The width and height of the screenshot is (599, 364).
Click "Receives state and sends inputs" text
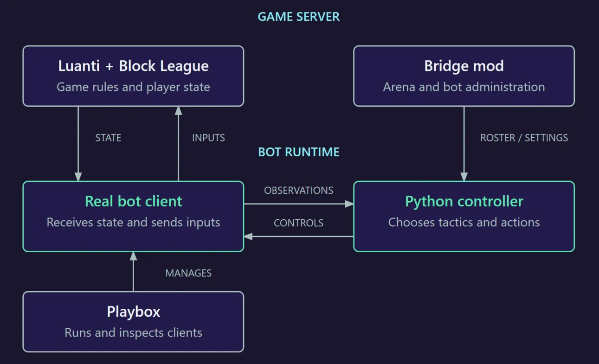coord(133,222)
